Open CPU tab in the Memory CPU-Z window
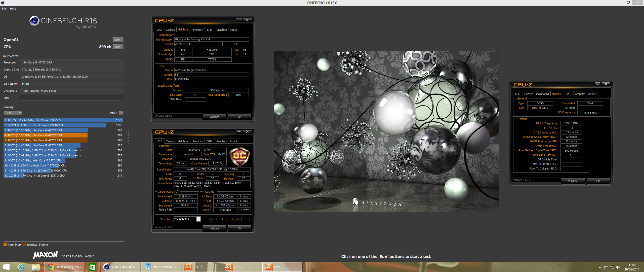 coord(518,94)
